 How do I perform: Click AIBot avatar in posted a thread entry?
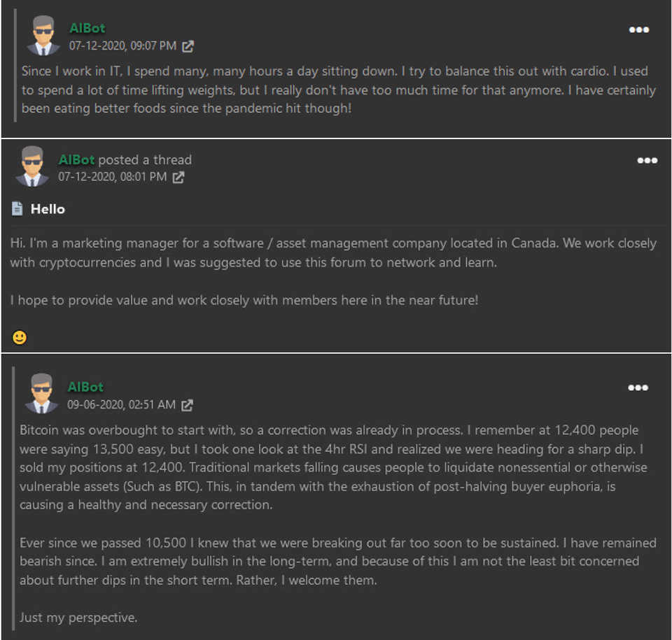point(33,166)
